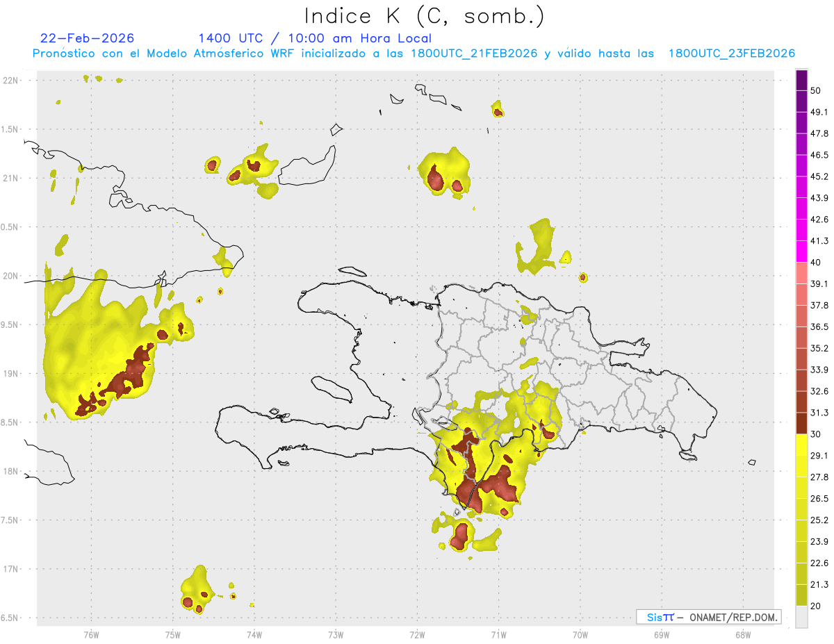
Task: Click the '21.3' color bar label
Action: click(x=819, y=584)
